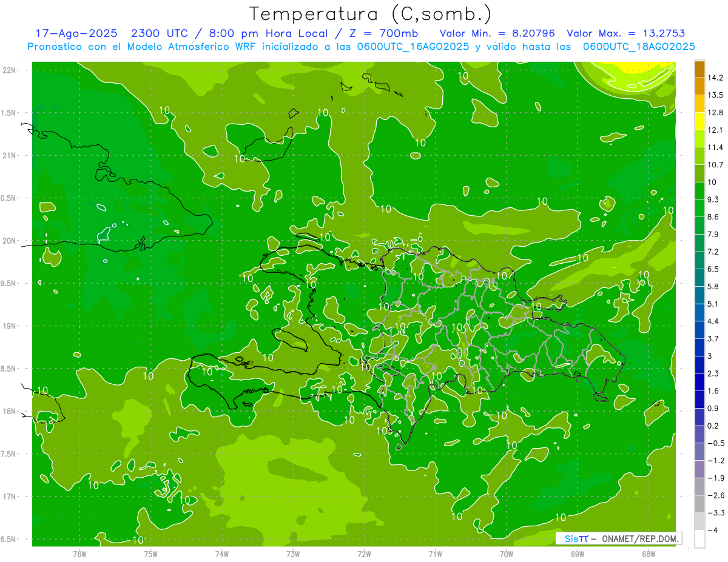Image resolution: width=728 pixels, height=562 pixels.
Task: Click the 21N latitude axis label
Action: [x=10, y=155]
